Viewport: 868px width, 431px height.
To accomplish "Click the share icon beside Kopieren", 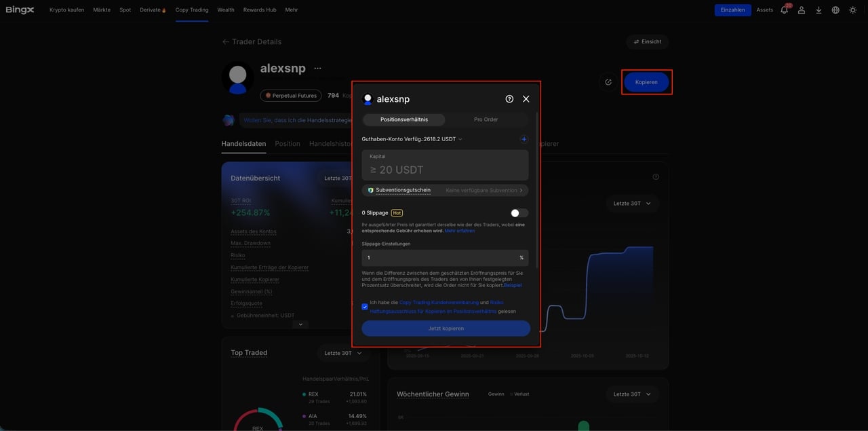I will 608,82.
